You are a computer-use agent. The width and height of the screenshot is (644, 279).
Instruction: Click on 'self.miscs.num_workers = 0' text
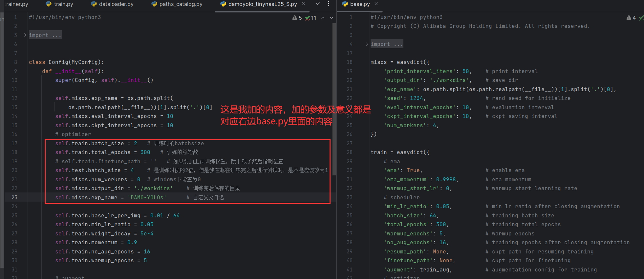point(98,179)
